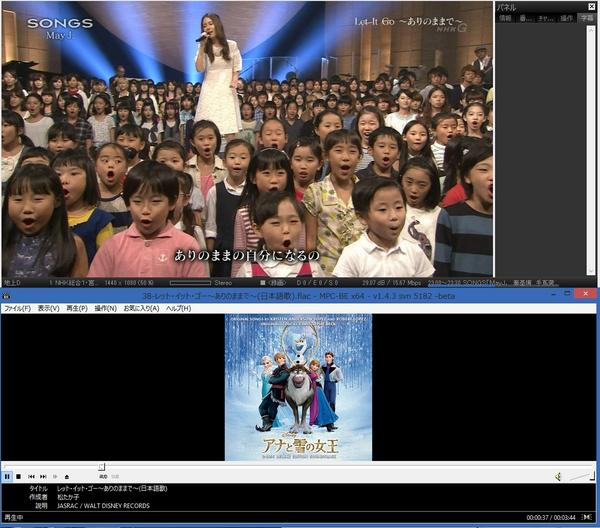
Task: Click the D 0 / E 0 / S 0 counter
Action: coord(317,283)
